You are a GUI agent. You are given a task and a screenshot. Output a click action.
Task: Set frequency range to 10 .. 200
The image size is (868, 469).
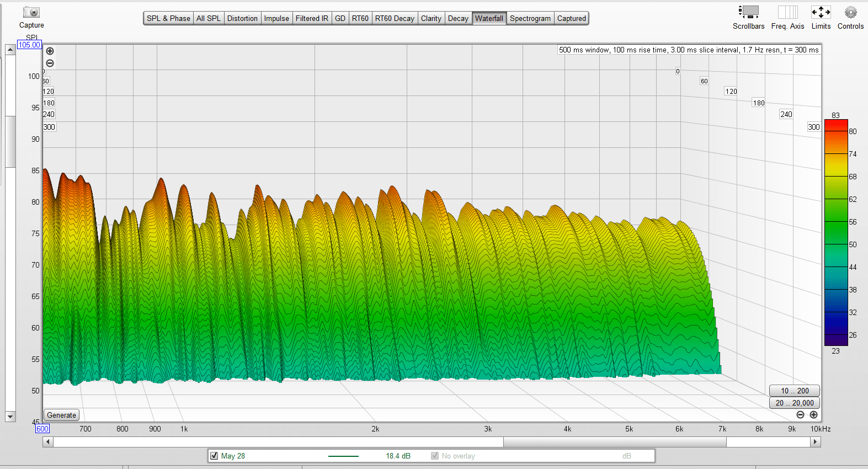tap(795, 391)
